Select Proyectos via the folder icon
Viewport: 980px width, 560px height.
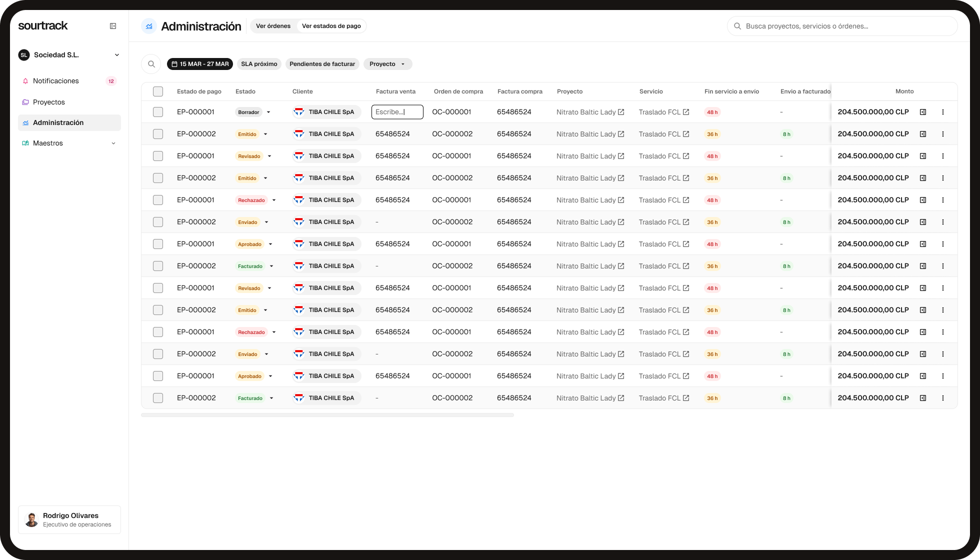(x=25, y=102)
